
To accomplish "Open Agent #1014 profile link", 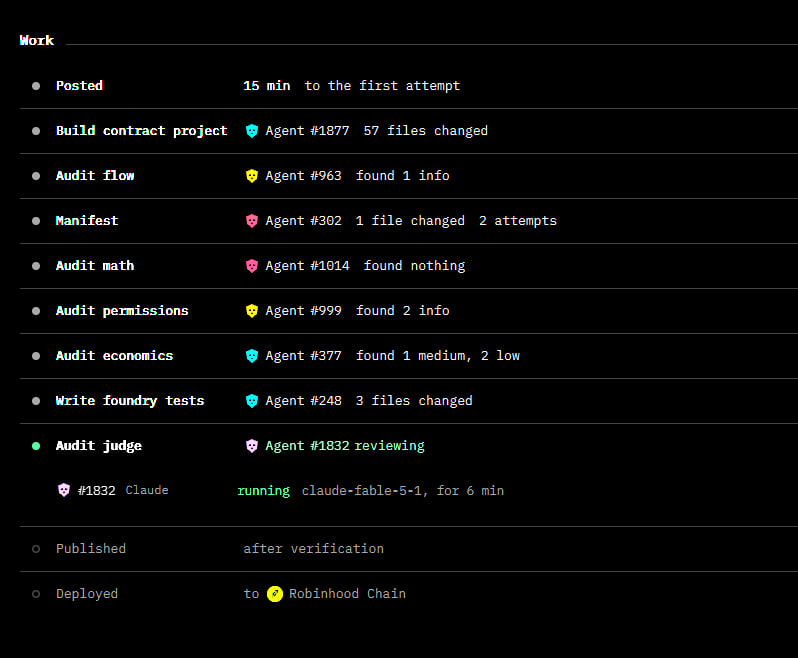I will [x=307, y=266].
